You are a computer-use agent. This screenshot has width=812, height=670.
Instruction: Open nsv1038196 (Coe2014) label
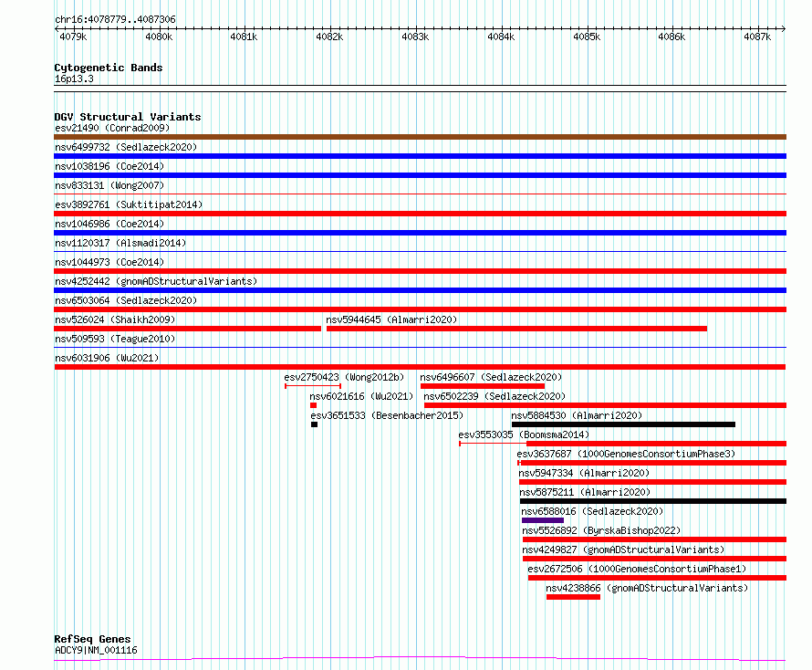pos(109,166)
